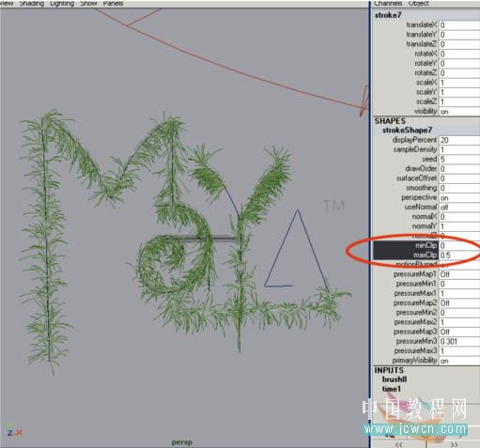This screenshot has width=480, height=448.
Task: Click the persp camera label in viewport
Action: [x=182, y=442]
